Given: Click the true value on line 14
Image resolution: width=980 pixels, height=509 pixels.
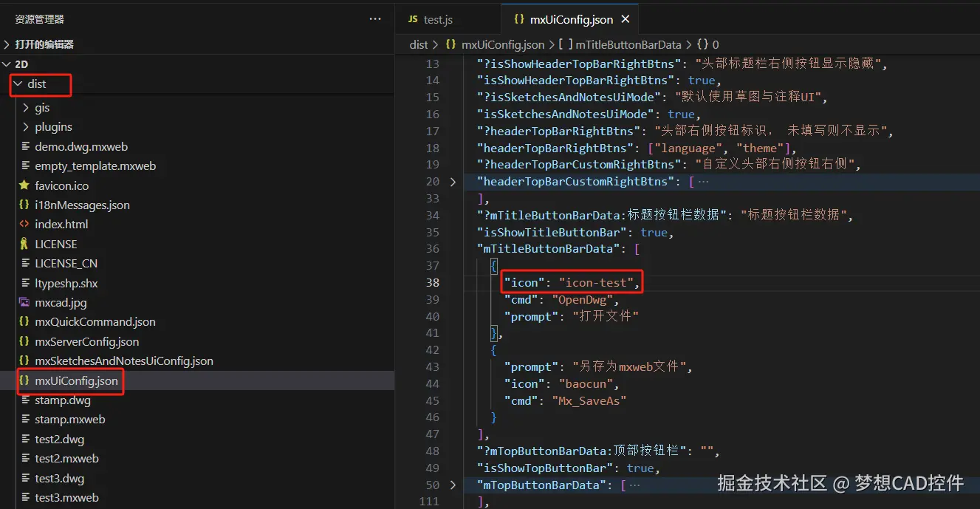Looking at the screenshot, I should (x=701, y=81).
